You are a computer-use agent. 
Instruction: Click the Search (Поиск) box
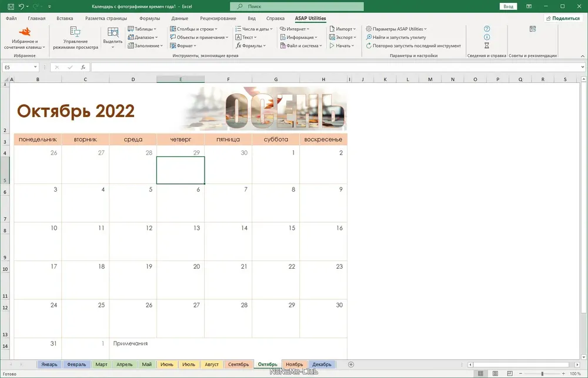click(x=296, y=6)
